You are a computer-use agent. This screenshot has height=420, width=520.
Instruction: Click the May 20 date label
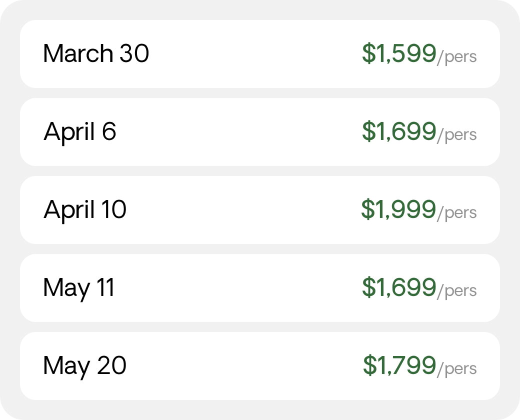(85, 366)
